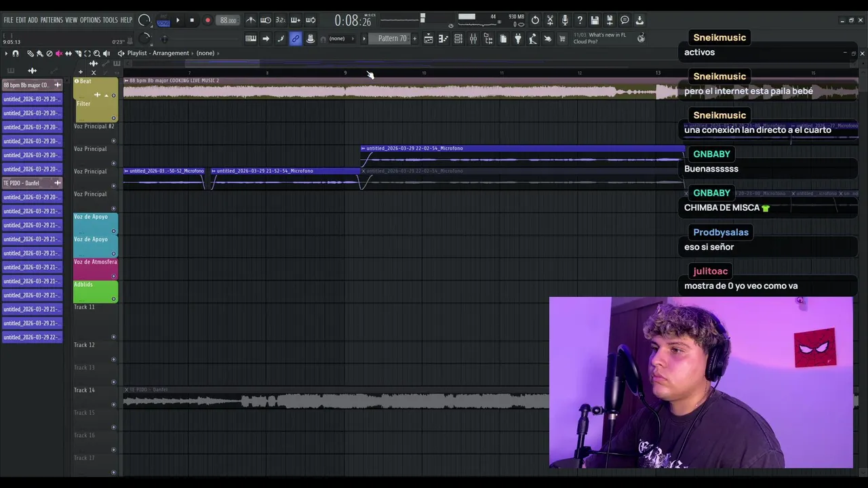Click the undo history icon
This screenshot has width=868, height=488.
(535, 20)
